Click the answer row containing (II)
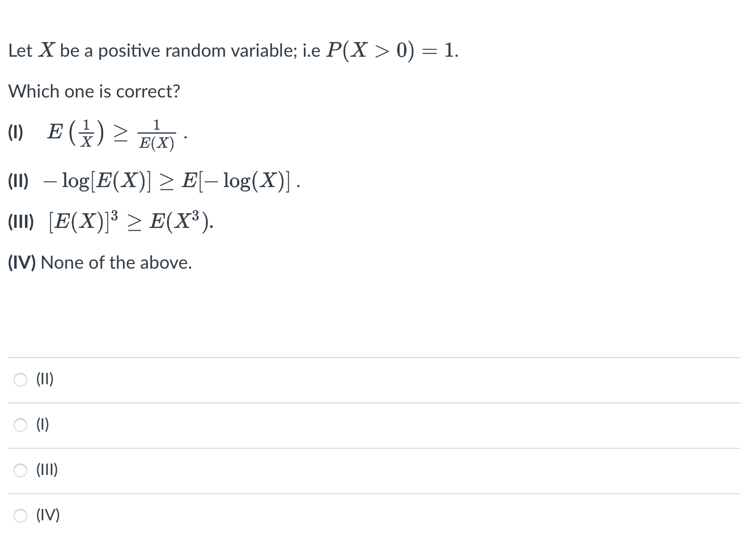The image size is (753, 560). pyautogui.click(x=227, y=380)
